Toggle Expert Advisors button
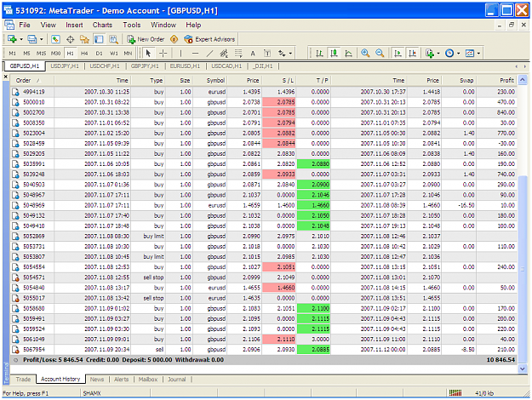532x400 pixels. (x=209, y=39)
